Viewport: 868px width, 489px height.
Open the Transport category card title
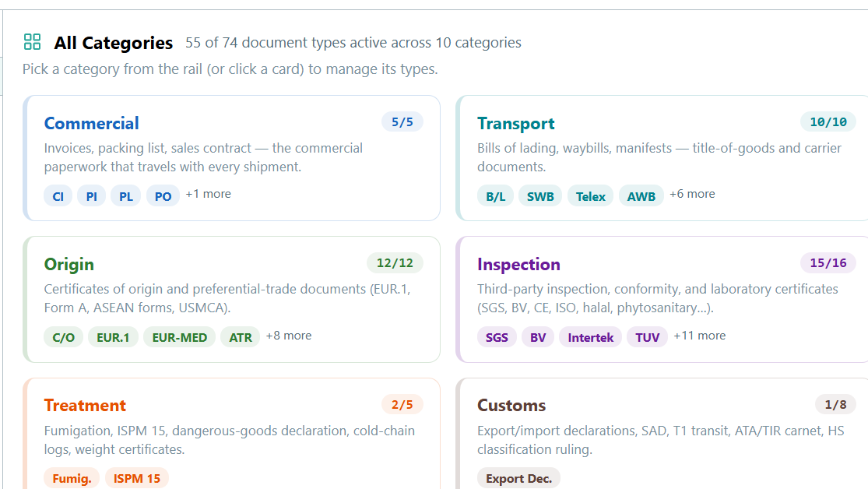(516, 123)
